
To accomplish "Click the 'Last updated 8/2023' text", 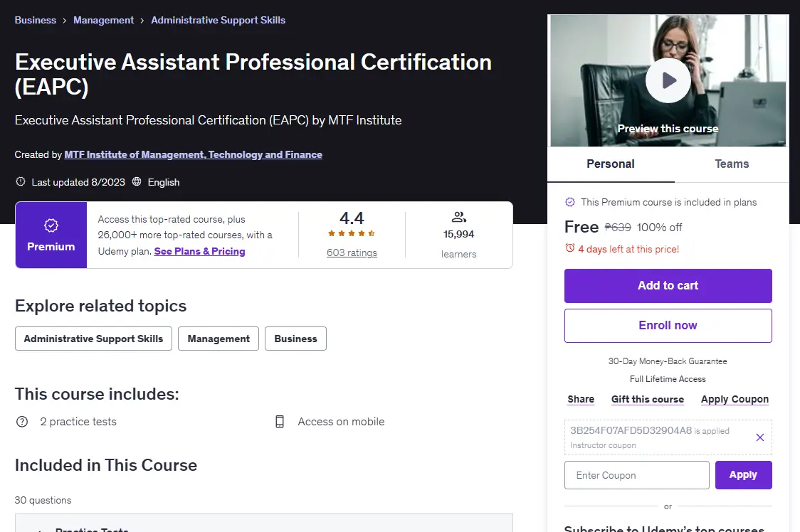I will click(x=78, y=182).
